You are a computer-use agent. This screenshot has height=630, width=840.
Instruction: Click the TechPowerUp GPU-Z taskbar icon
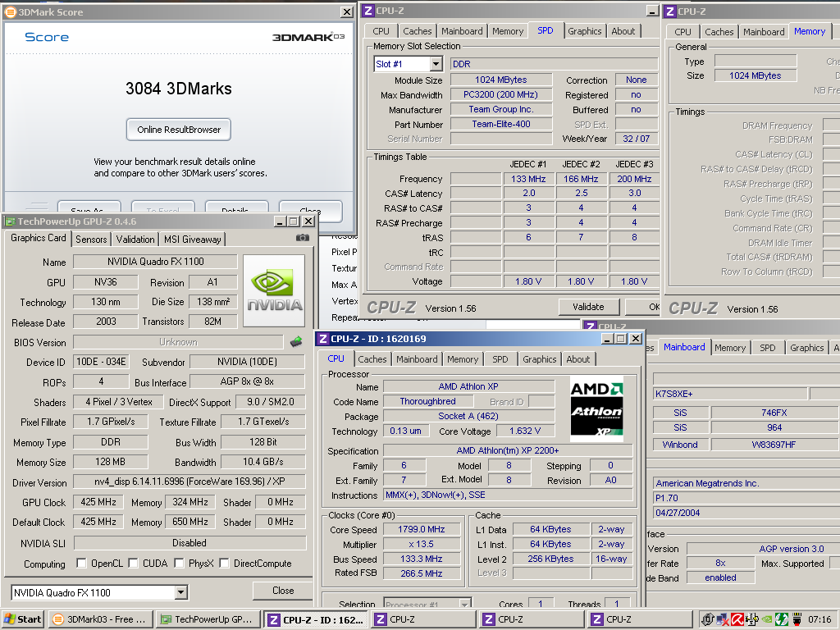click(166, 619)
